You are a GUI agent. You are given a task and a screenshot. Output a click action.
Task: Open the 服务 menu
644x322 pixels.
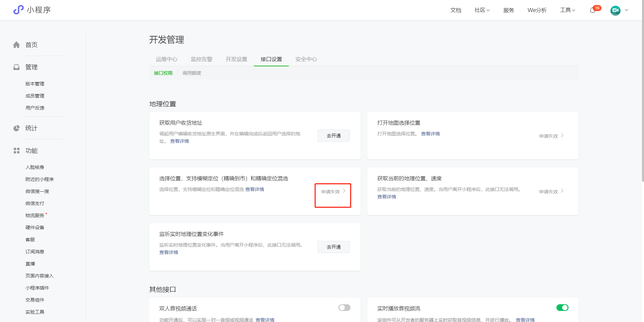[x=509, y=10]
